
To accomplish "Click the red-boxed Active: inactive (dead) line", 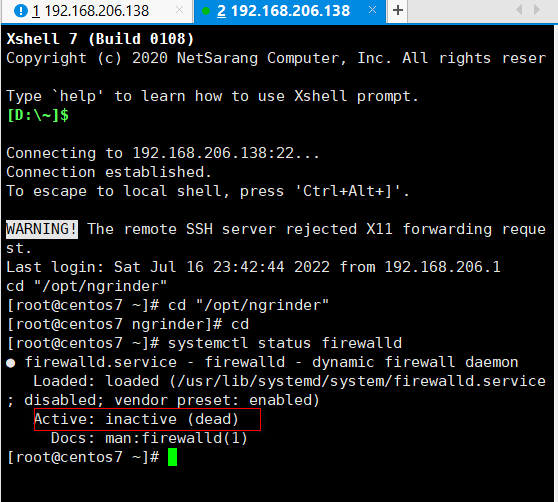I will point(147,419).
